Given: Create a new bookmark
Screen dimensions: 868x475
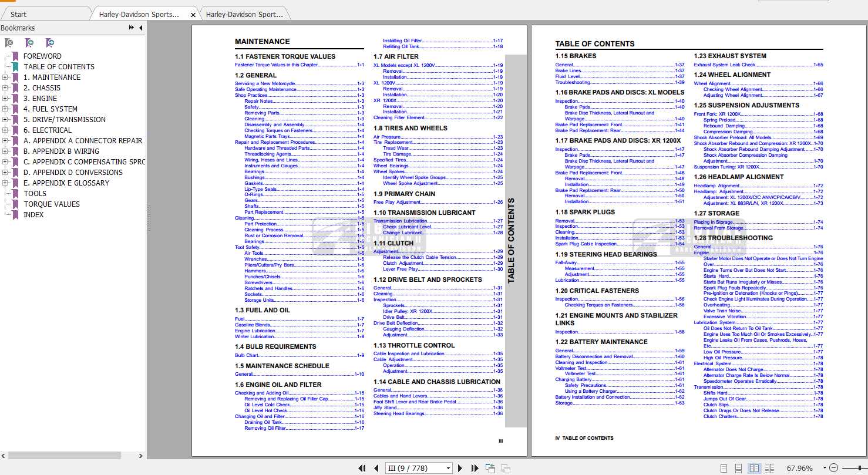Looking at the screenshot, I should click(x=29, y=42).
